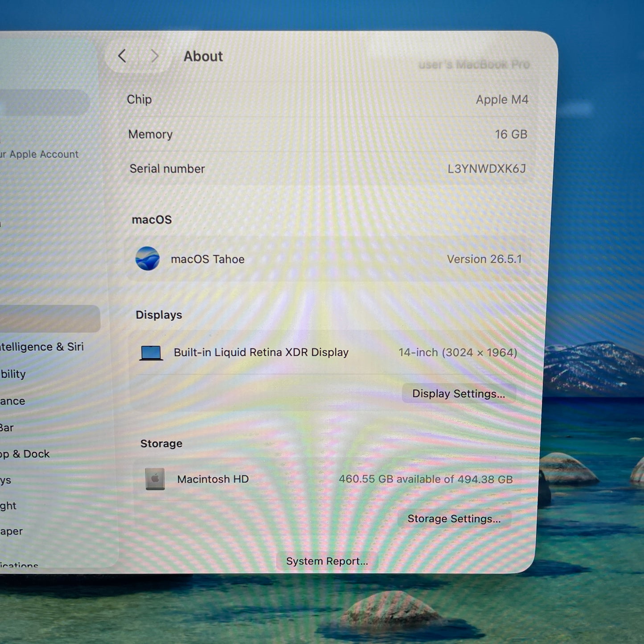This screenshot has height=644, width=644.
Task: Click the sidebar search field
Action: point(44,103)
